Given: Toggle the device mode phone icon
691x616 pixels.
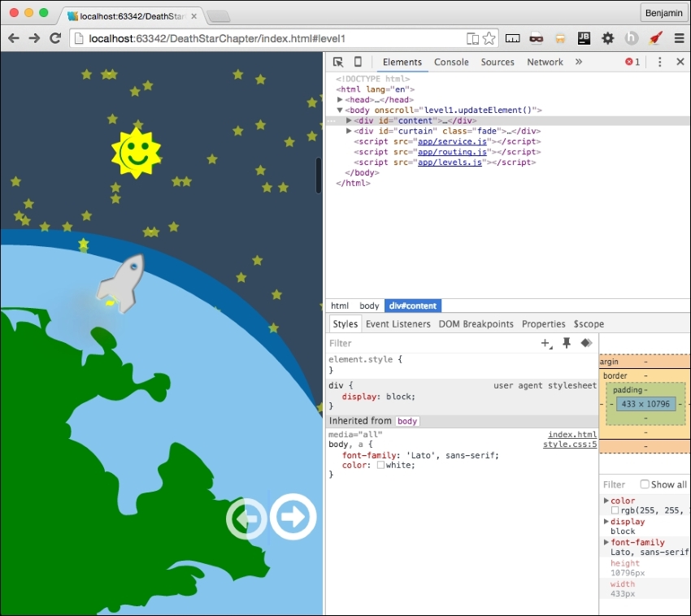Looking at the screenshot, I should [x=357, y=62].
